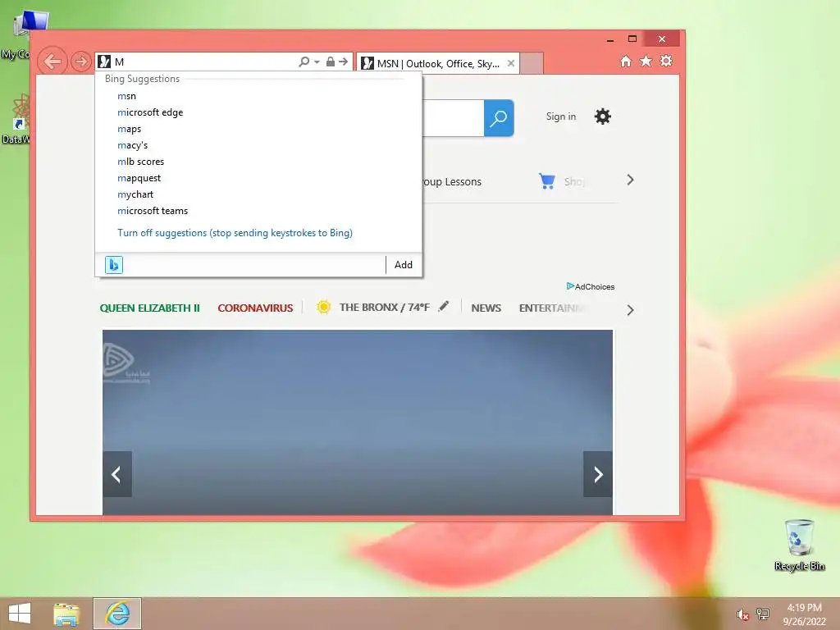840x630 pixels.
Task: Click the blue MSN search button
Action: pyautogui.click(x=499, y=118)
